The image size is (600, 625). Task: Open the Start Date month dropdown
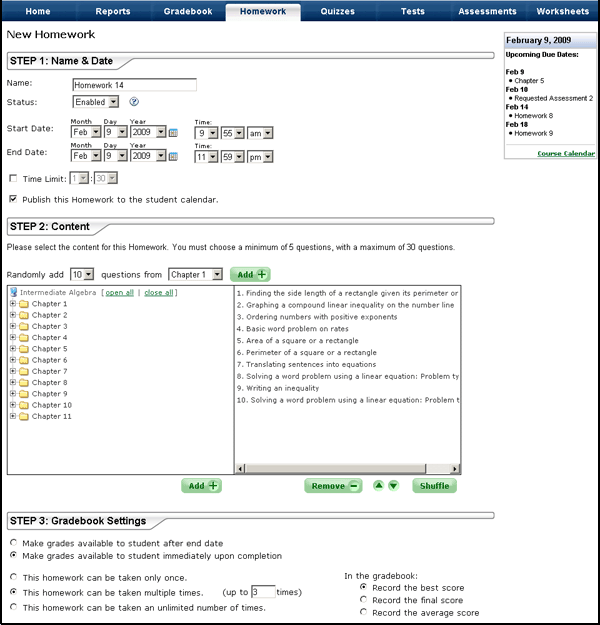coord(86,132)
